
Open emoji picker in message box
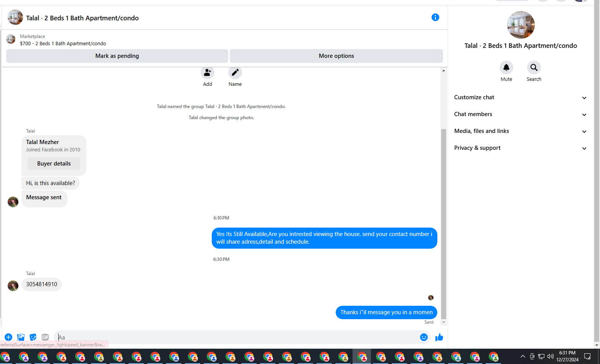[x=424, y=337]
